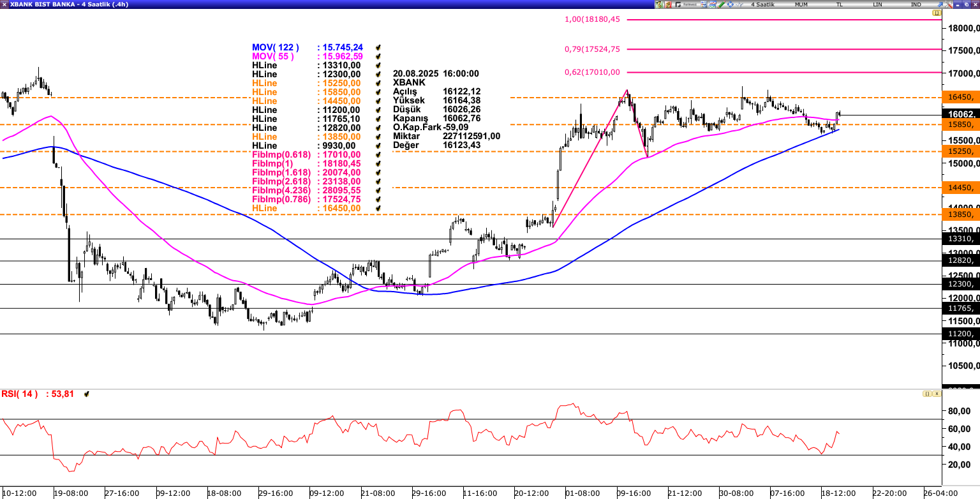Click the 01-08:00 time axis label
The height and width of the screenshot is (499, 980).
coord(582,493)
